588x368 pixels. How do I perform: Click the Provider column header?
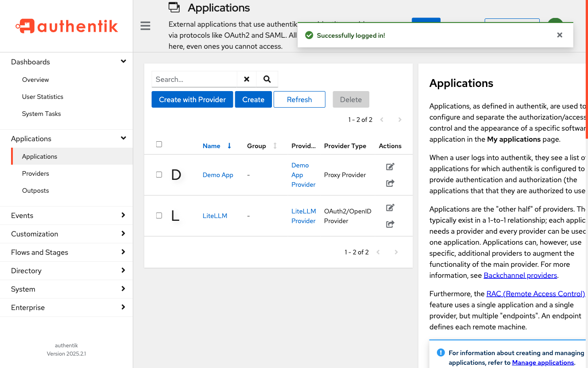pyautogui.click(x=304, y=146)
